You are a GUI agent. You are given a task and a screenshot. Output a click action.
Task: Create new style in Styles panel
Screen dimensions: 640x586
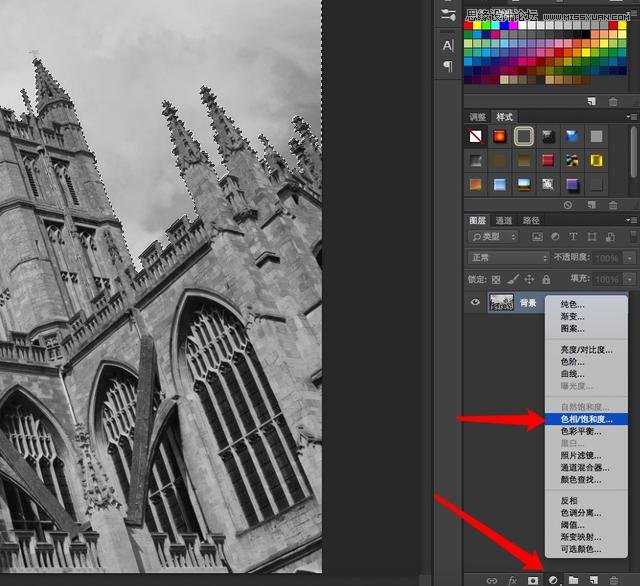tap(591, 205)
